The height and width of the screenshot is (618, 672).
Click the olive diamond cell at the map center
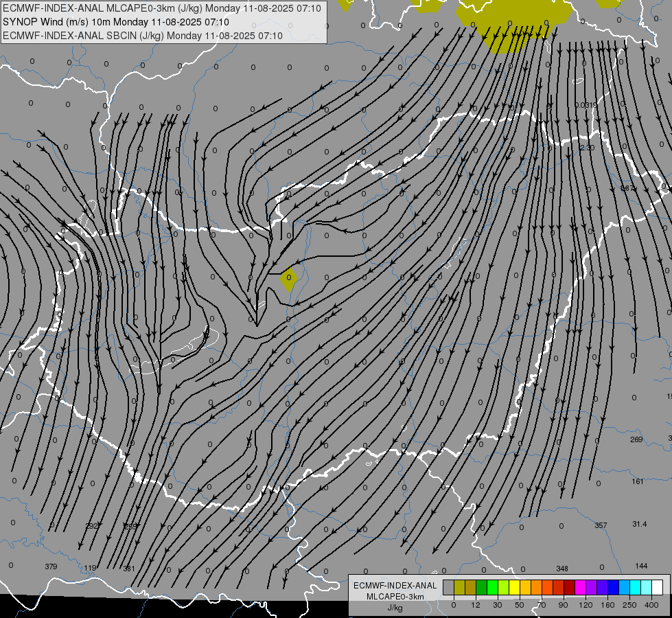click(289, 279)
